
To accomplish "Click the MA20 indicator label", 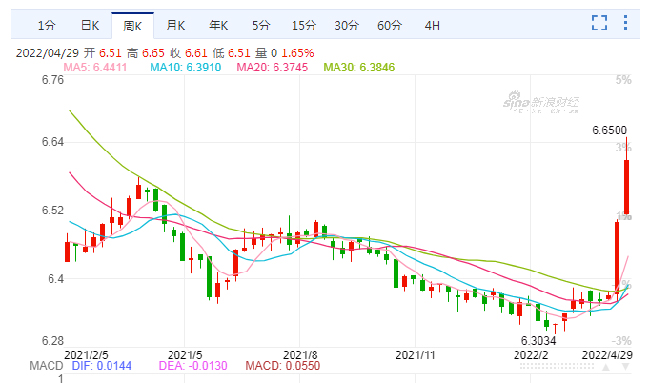I will pos(272,67).
